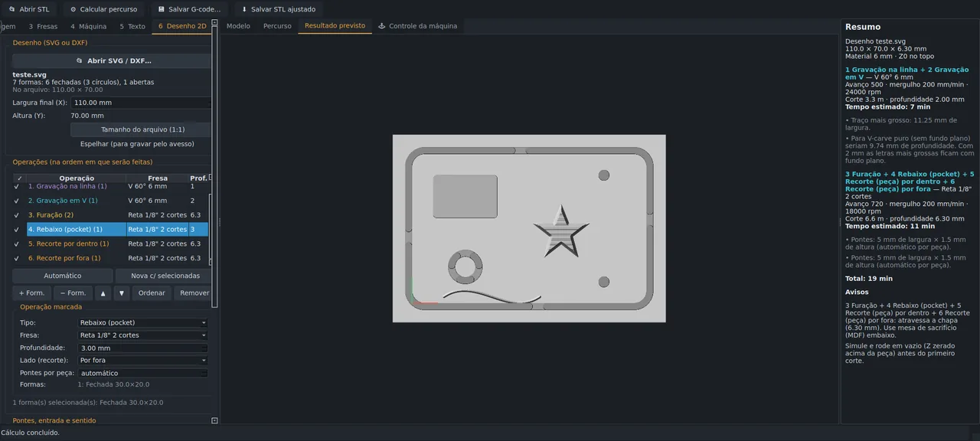Open the Lado (recorte) dropdown
The width and height of the screenshot is (980, 441).
pyautogui.click(x=143, y=361)
